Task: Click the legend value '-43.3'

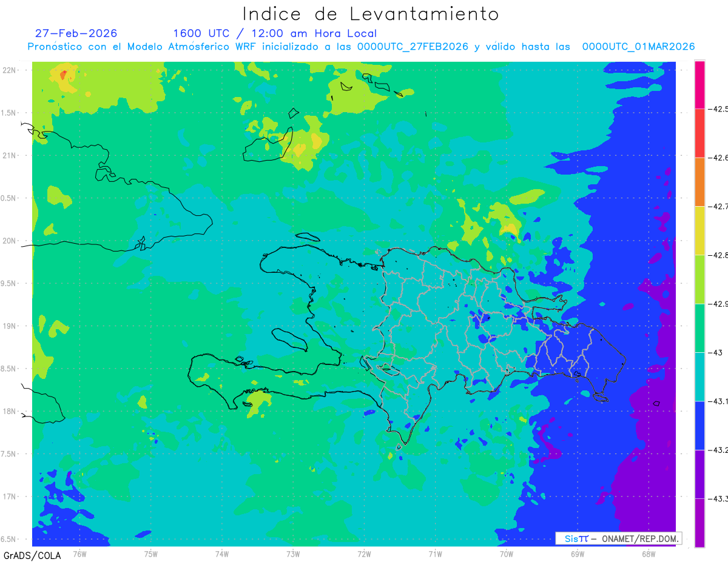Action: click(718, 498)
